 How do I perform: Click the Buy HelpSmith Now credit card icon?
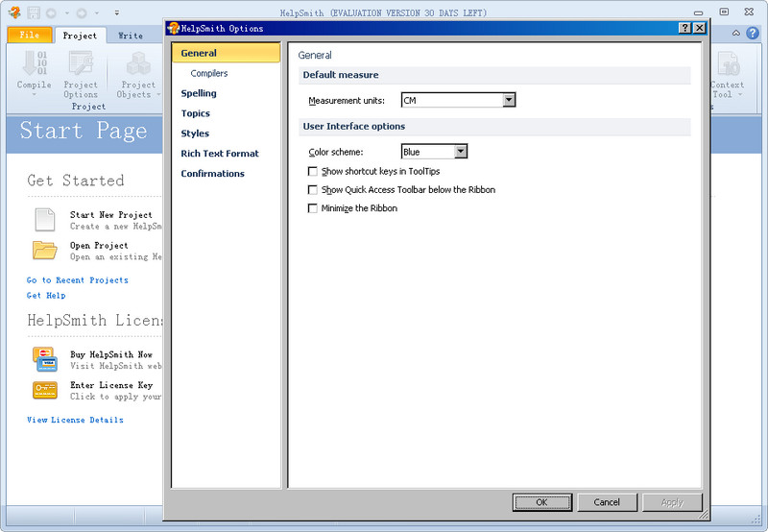(x=45, y=359)
